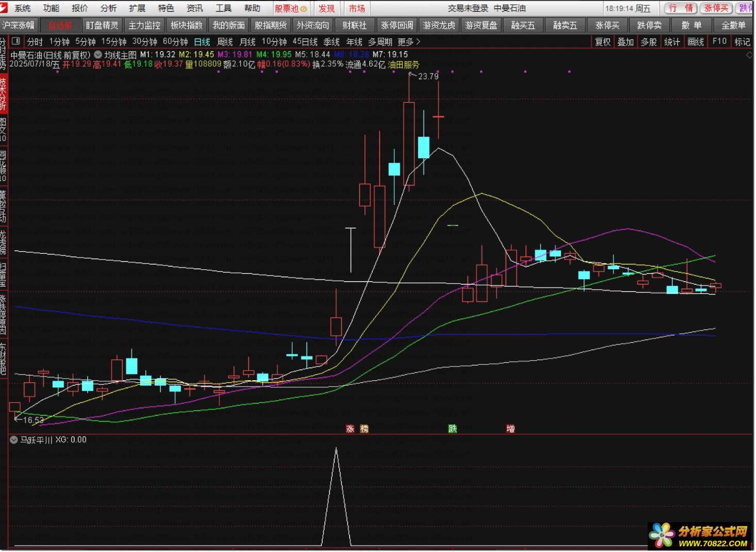The image size is (756, 552).
Task: Expand 更多 periods chevron
Action: point(418,42)
